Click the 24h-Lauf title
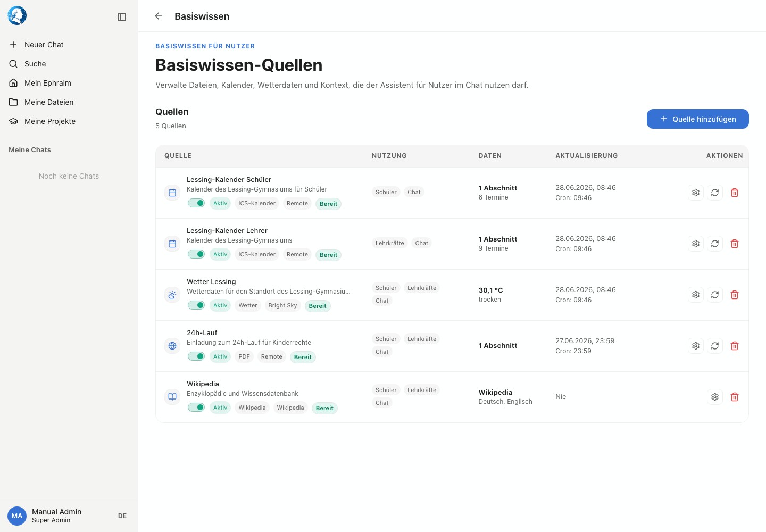 tap(202, 333)
